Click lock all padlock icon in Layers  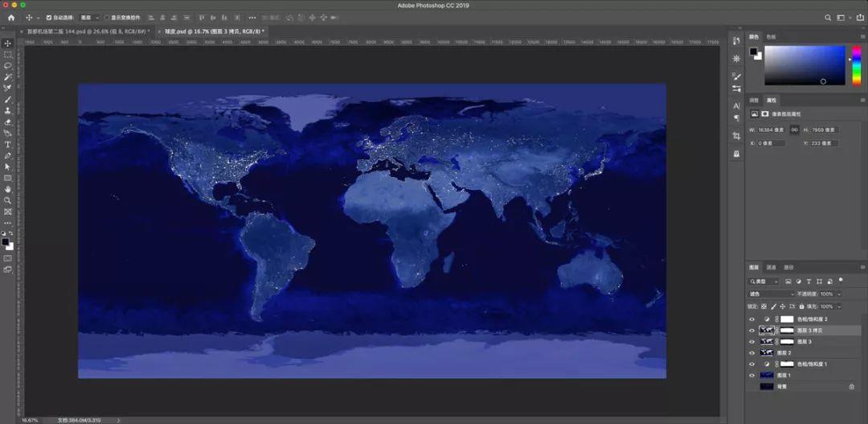801,307
